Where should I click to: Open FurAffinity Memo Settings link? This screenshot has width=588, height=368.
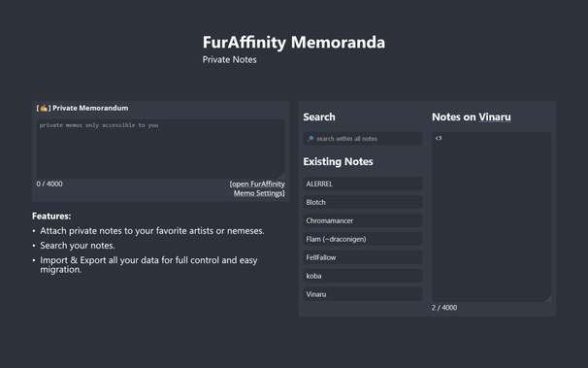click(257, 188)
